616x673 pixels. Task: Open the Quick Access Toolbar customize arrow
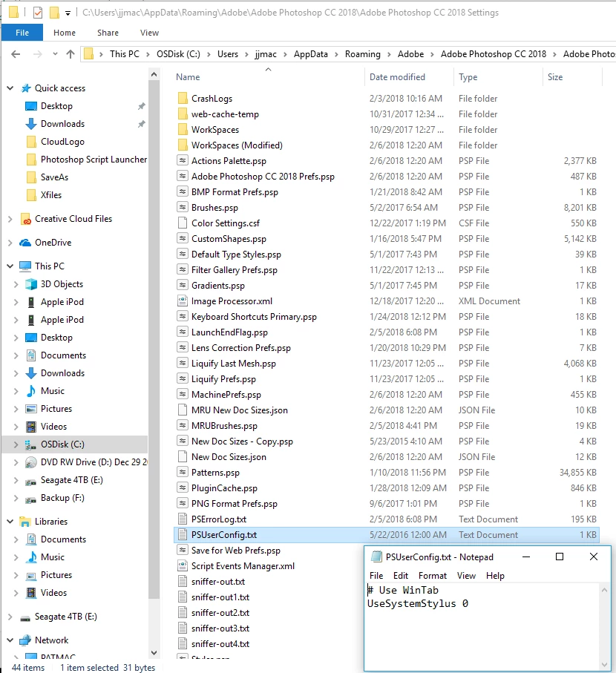68,13
